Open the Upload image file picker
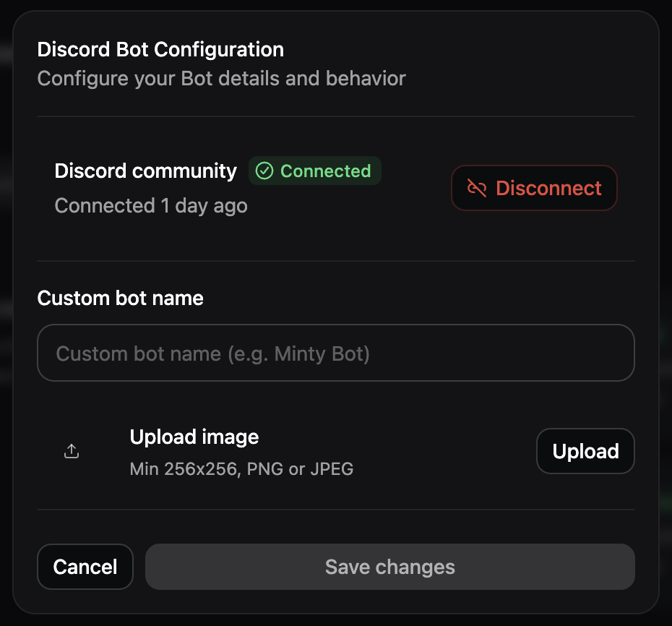Image resolution: width=672 pixels, height=626 pixels. click(585, 450)
